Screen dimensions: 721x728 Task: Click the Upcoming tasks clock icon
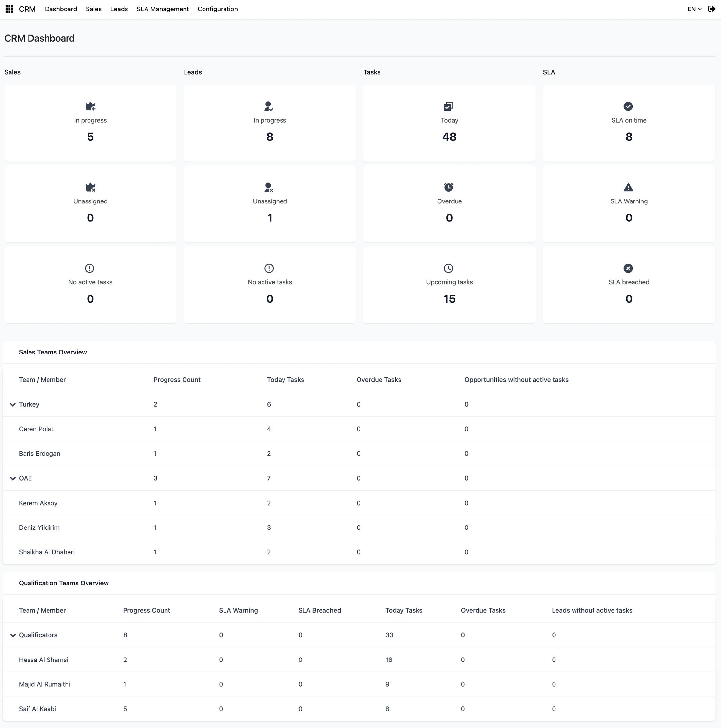[449, 268]
